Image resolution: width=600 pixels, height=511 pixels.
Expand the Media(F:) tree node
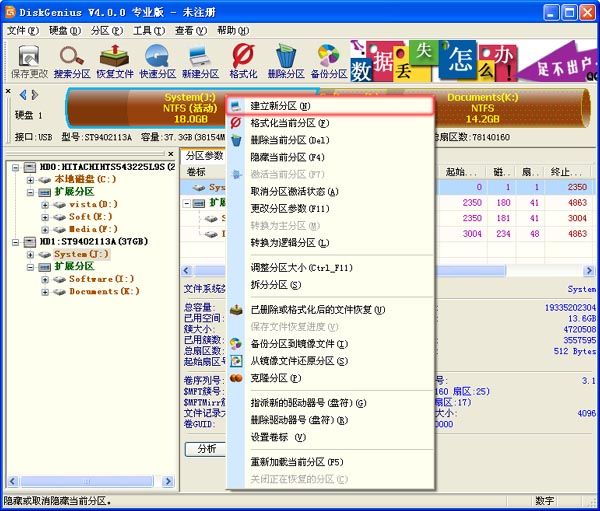tap(45, 230)
